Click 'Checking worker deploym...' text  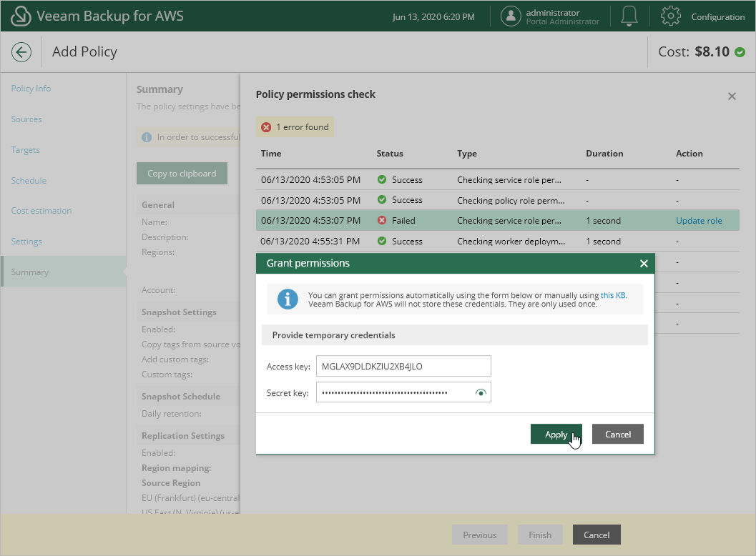[x=511, y=242]
